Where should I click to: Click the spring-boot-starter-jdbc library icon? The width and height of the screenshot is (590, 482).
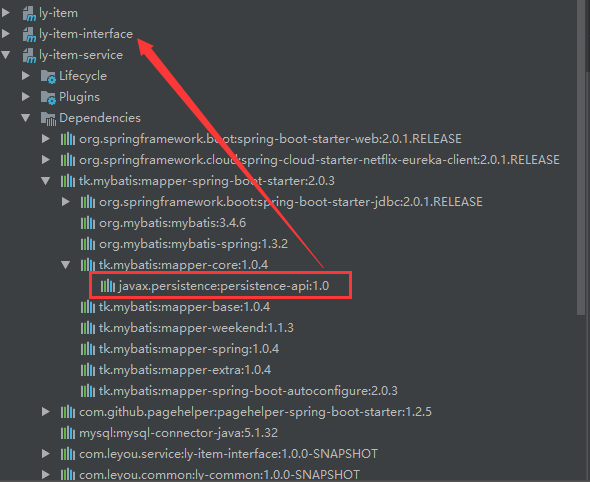pyautogui.click(x=88, y=202)
